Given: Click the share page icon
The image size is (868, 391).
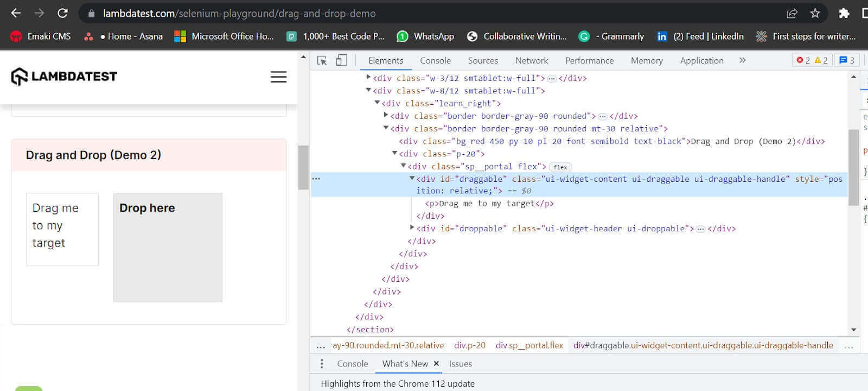Looking at the screenshot, I should click(792, 13).
